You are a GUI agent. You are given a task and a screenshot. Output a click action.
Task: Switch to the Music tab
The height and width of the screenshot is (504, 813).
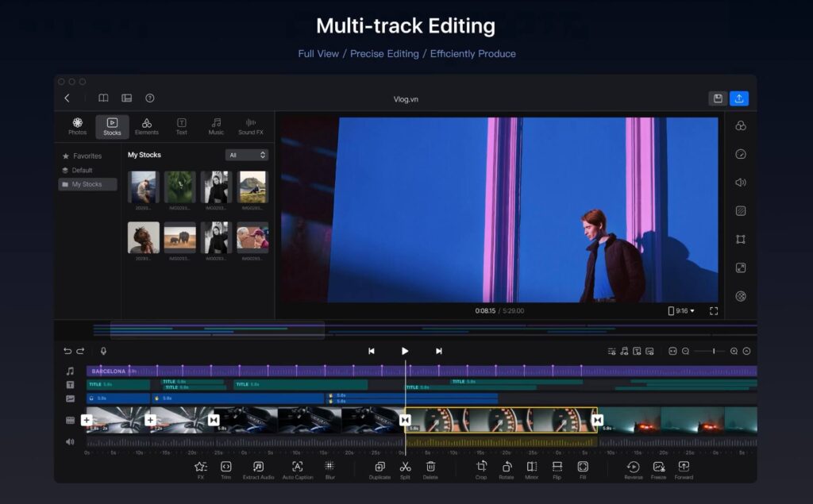pos(216,126)
